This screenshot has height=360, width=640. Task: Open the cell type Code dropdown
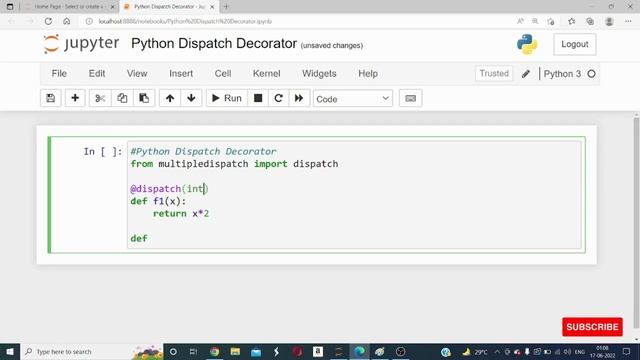[x=353, y=99]
